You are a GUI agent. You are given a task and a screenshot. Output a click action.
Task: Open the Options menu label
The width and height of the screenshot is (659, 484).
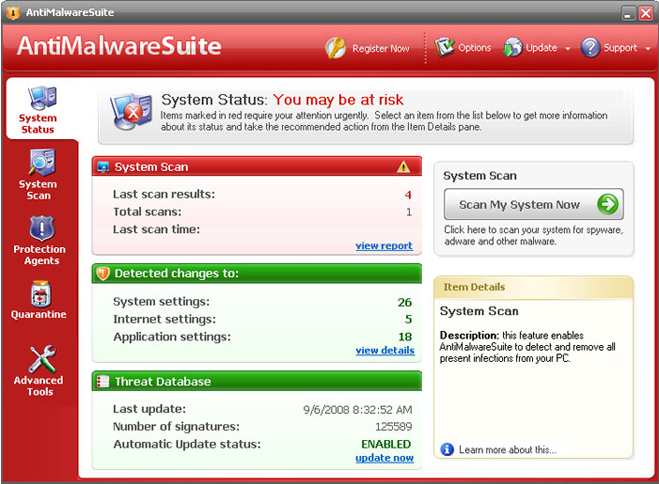[x=474, y=48]
